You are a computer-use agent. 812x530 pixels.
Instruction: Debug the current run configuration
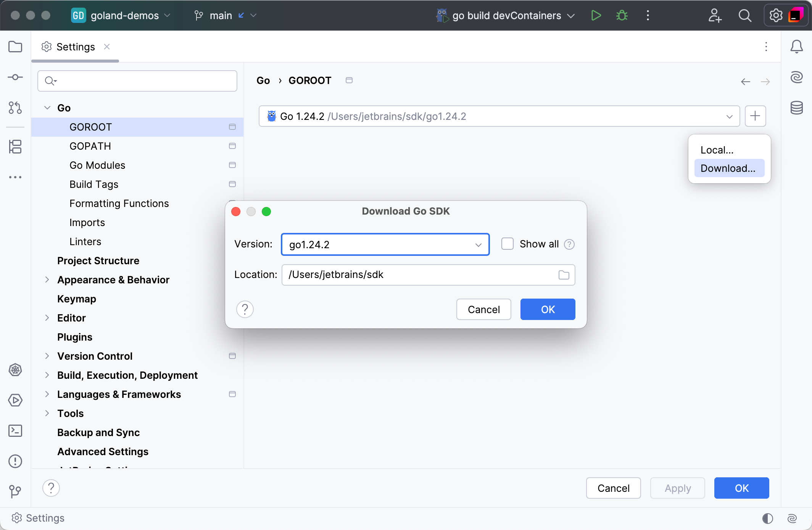(622, 15)
